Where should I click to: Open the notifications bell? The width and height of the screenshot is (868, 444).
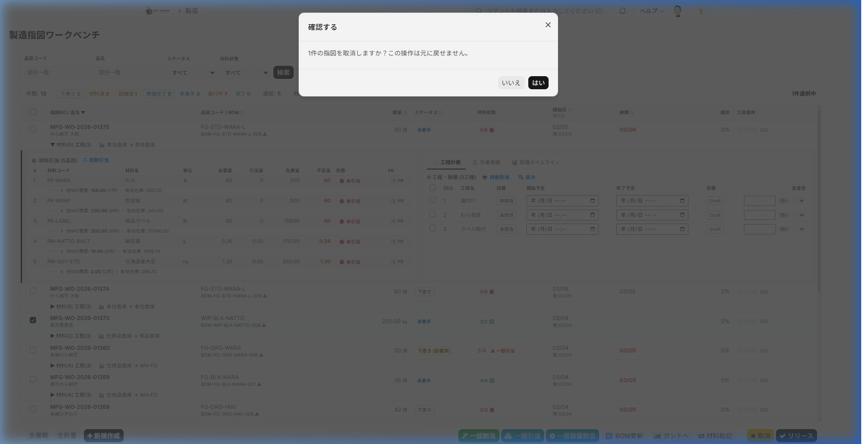622,11
